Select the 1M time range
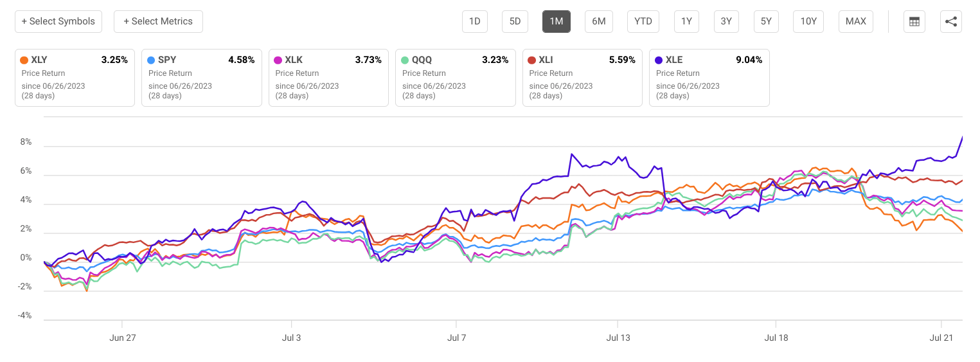The width and height of the screenshot is (980, 362). pyautogui.click(x=557, y=21)
